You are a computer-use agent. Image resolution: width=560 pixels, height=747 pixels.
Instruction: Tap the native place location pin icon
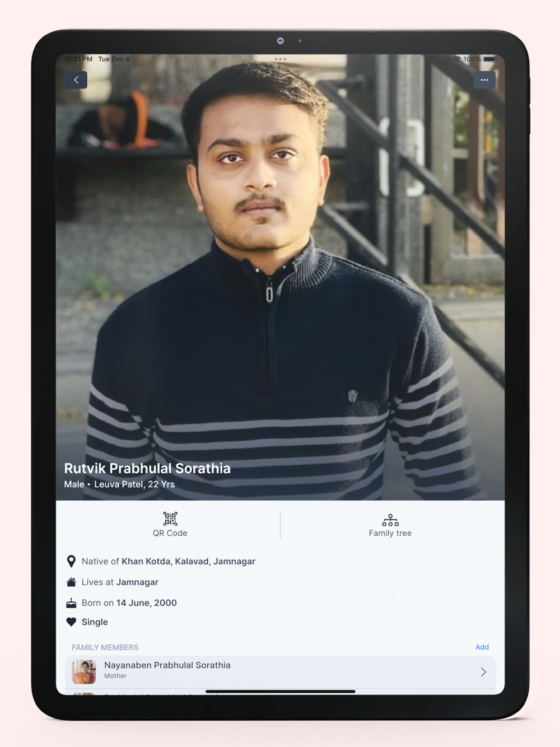click(x=71, y=561)
